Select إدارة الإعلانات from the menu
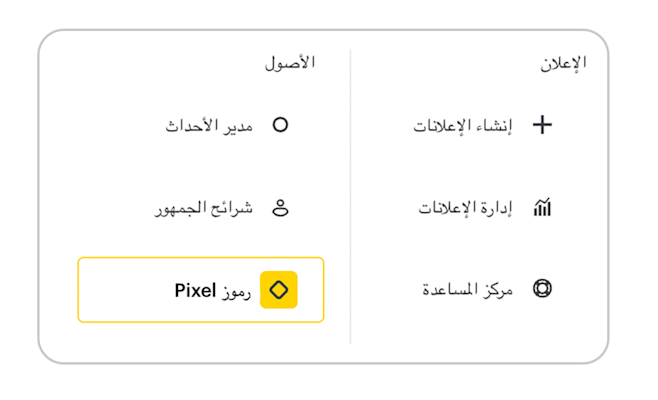This screenshot has height=400, width=658. coord(464,208)
